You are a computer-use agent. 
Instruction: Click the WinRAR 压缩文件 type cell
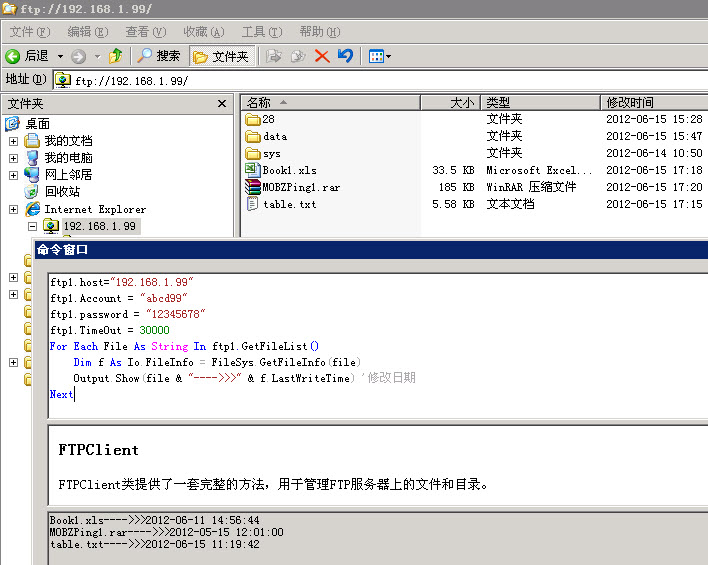(x=531, y=187)
